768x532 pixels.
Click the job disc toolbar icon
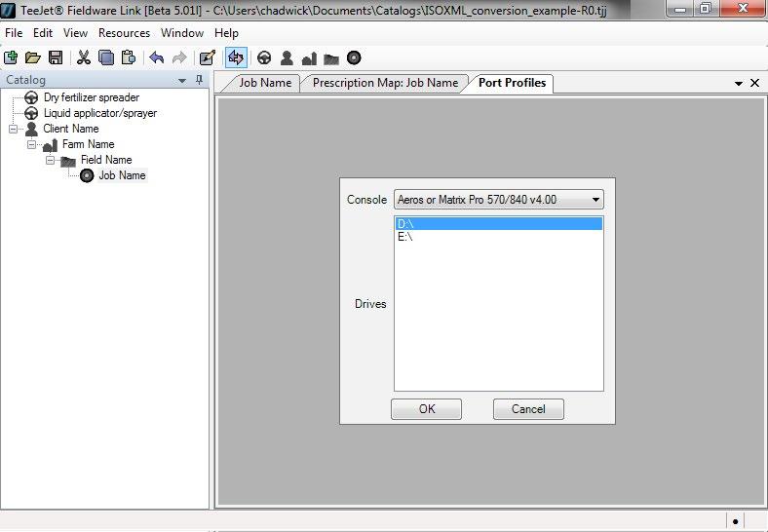(x=354, y=57)
